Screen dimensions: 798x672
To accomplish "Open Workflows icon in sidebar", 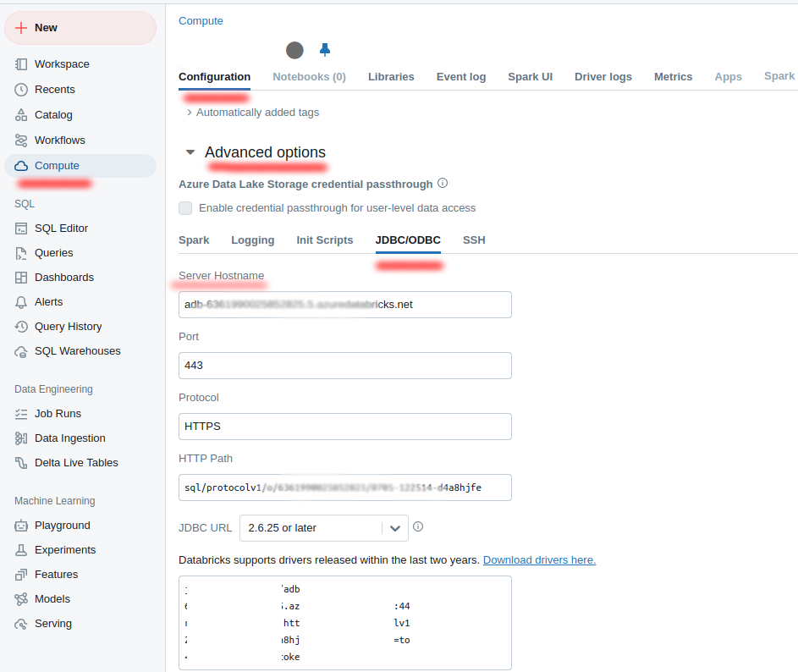I will point(21,140).
